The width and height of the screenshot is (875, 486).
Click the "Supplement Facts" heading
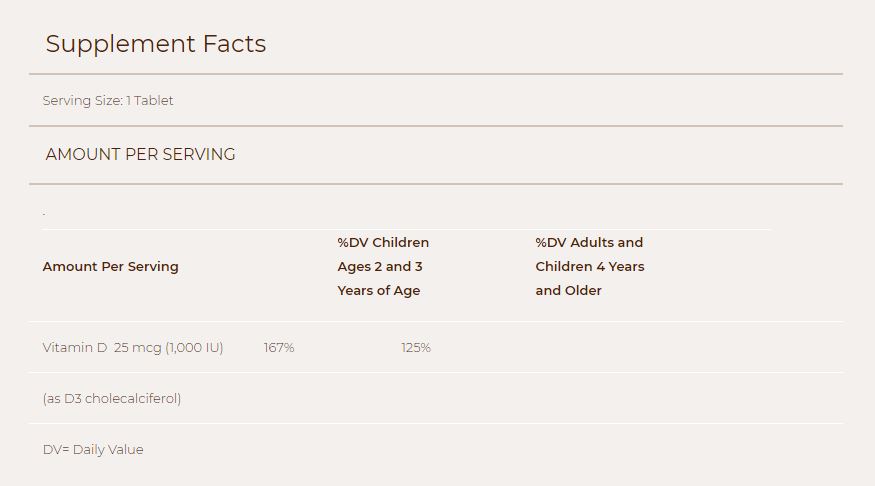click(x=155, y=44)
